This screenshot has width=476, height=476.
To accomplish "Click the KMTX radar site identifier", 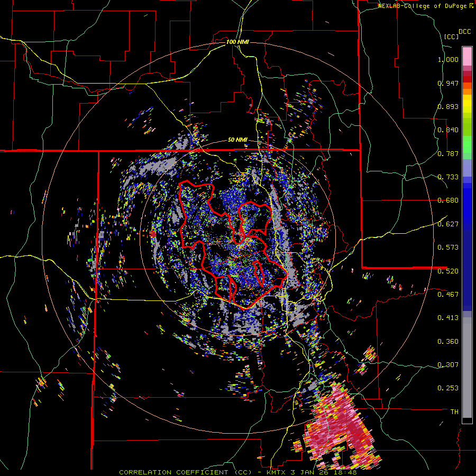I will pyautogui.click(x=276, y=472).
